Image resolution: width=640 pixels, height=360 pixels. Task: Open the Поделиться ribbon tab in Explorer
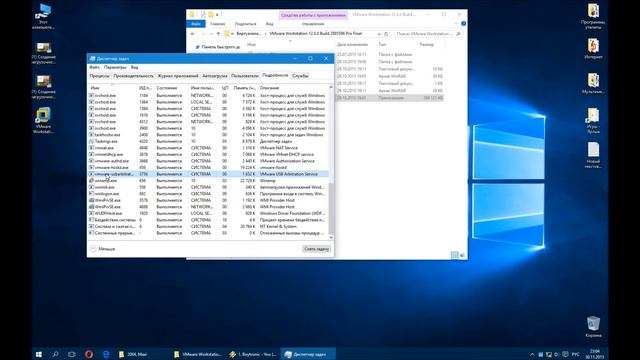pos(245,24)
